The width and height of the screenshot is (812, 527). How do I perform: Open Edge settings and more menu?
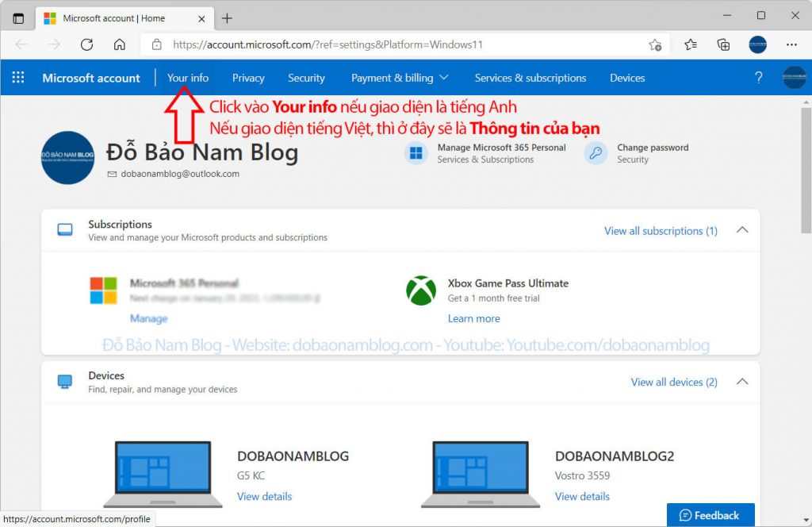(x=791, y=44)
